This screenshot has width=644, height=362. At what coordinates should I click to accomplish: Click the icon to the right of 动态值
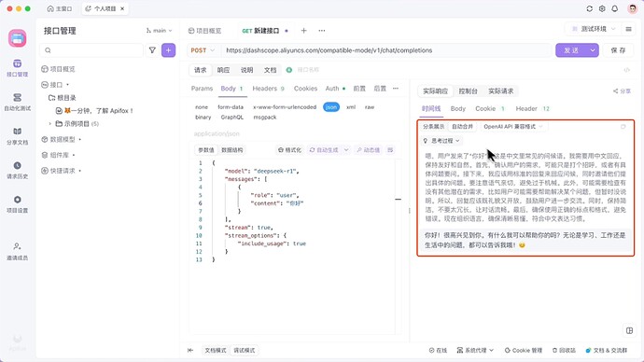[390, 150]
